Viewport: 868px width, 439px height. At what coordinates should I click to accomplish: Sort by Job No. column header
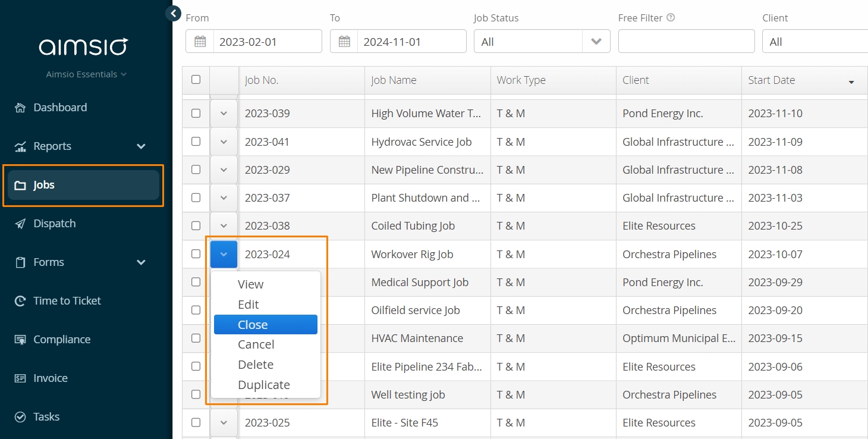click(301, 80)
